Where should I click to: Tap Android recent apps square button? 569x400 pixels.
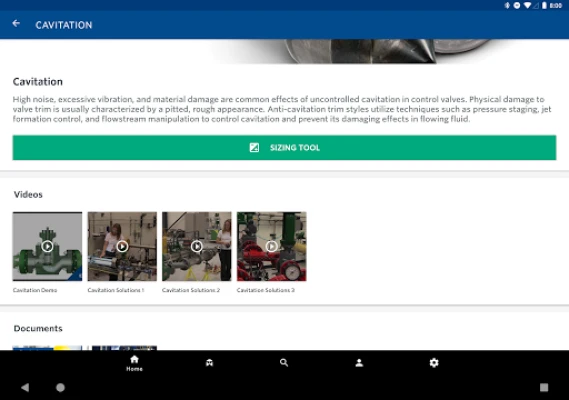tap(544, 387)
